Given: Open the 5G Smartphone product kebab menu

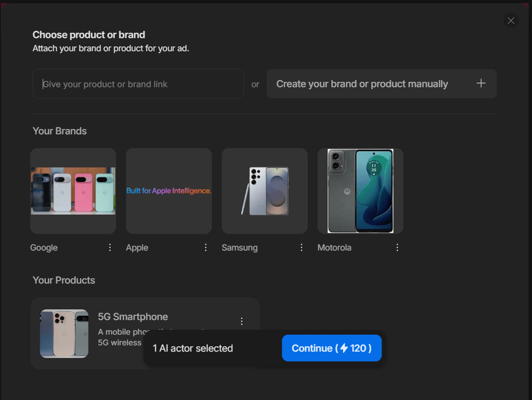Looking at the screenshot, I should 242,321.
